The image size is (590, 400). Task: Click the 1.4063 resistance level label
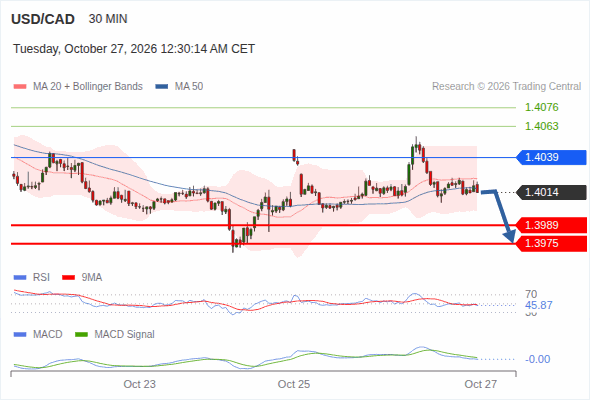pyautogui.click(x=541, y=126)
